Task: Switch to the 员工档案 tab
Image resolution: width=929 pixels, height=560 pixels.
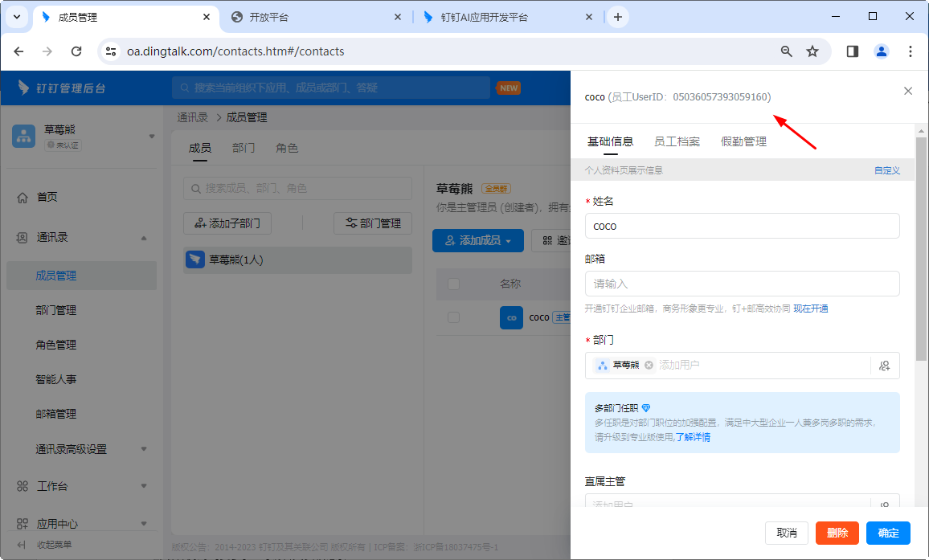Action: pyautogui.click(x=677, y=141)
